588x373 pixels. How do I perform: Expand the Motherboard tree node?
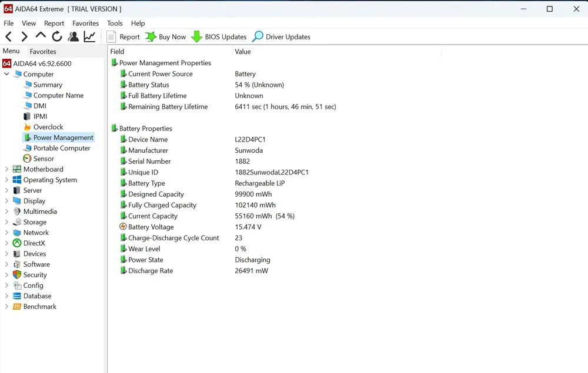6,169
